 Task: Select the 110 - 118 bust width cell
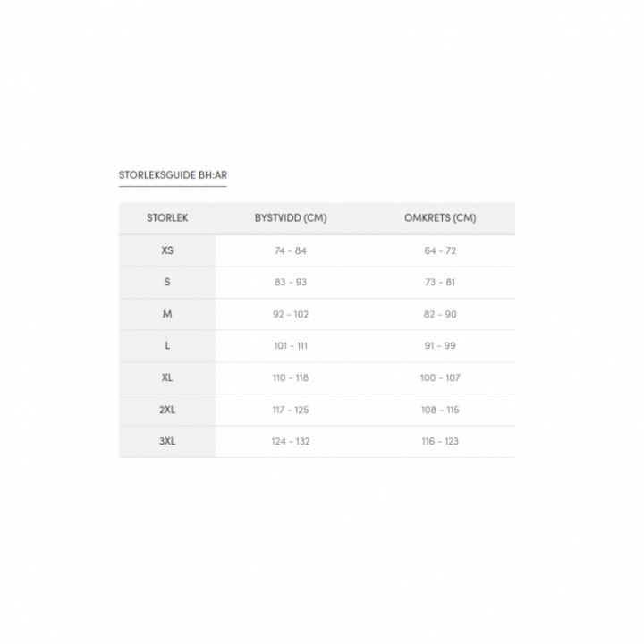pos(291,378)
